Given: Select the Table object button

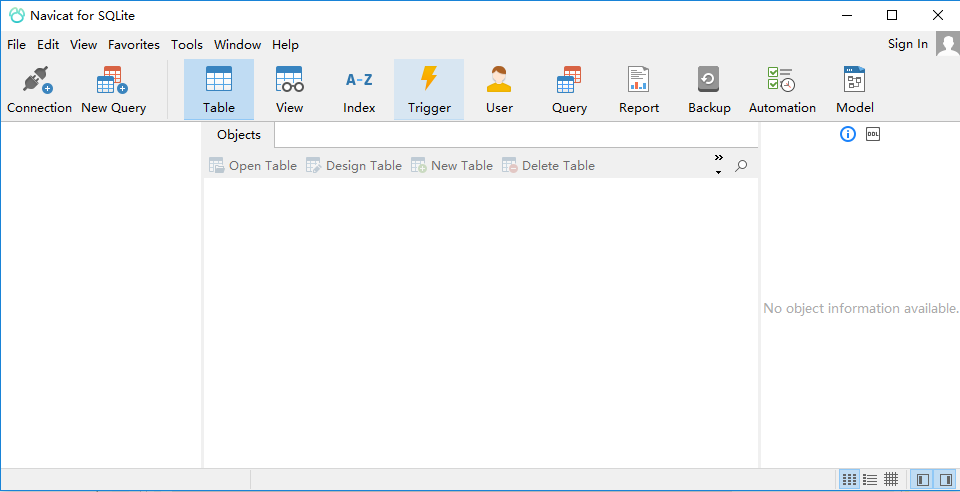Looking at the screenshot, I should tap(219, 89).
